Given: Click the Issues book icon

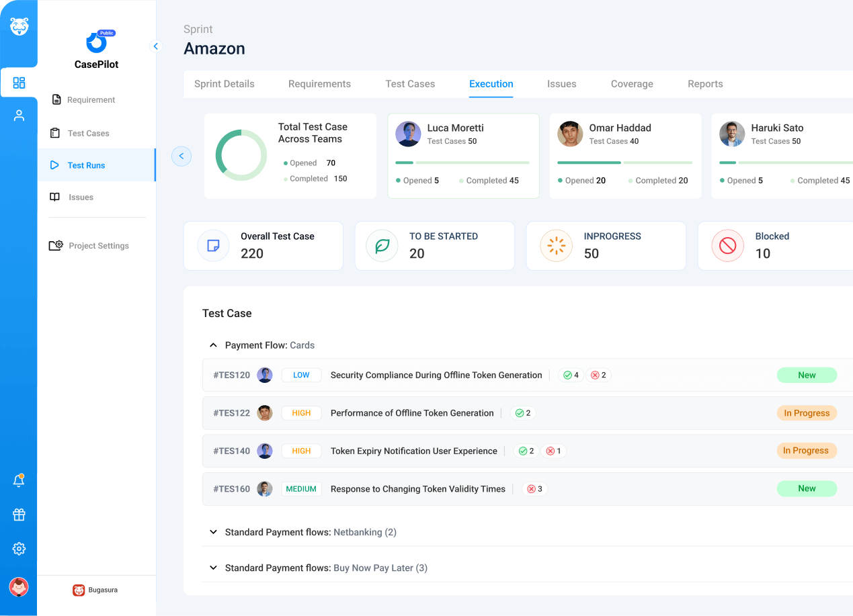Looking at the screenshot, I should [55, 197].
